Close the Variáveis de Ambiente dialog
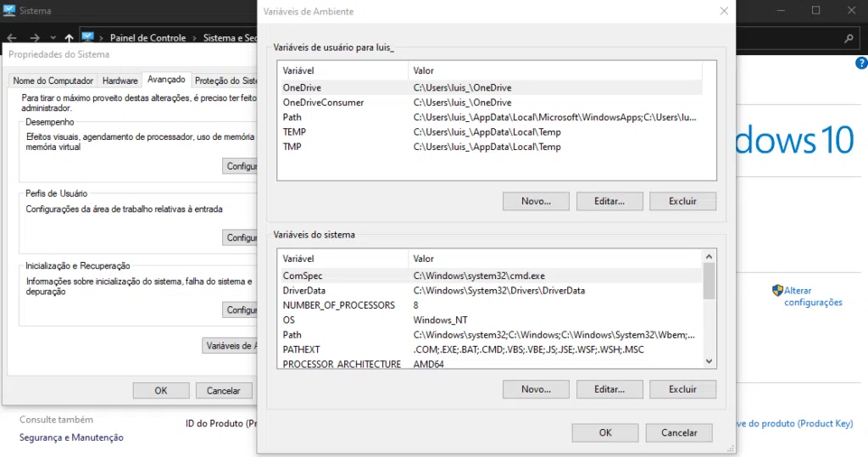 click(724, 11)
